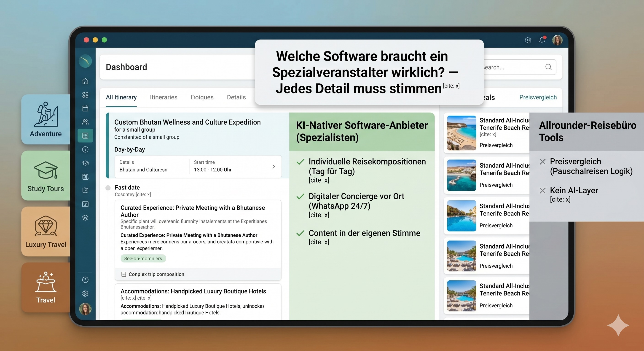Open the info circle icon in sidebar

[x=85, y=149]
